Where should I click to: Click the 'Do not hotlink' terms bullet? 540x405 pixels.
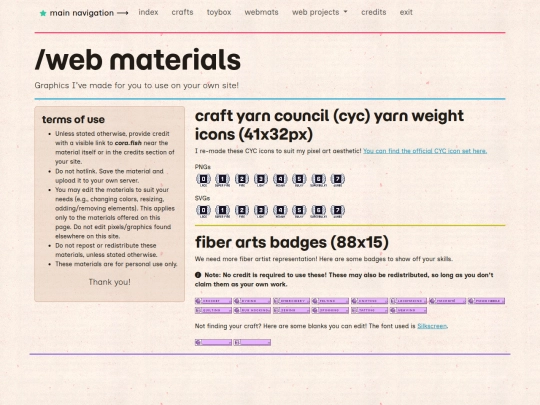[x=110, y=176]
